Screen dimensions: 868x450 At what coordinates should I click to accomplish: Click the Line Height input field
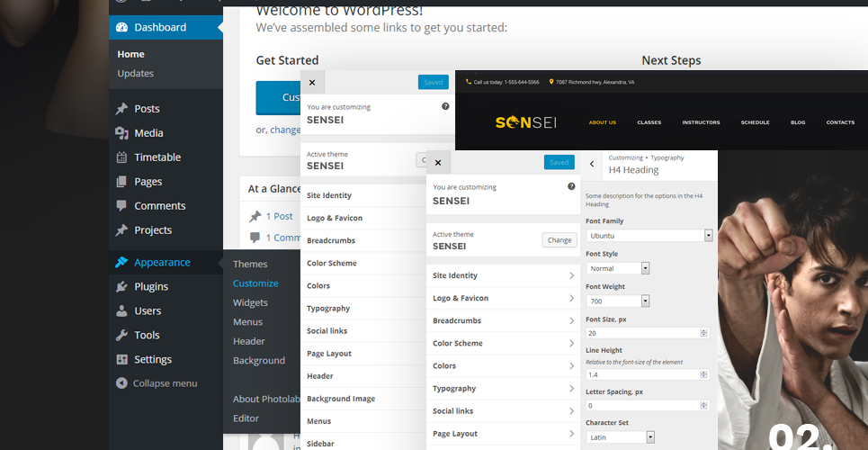[x=648, y=374]
